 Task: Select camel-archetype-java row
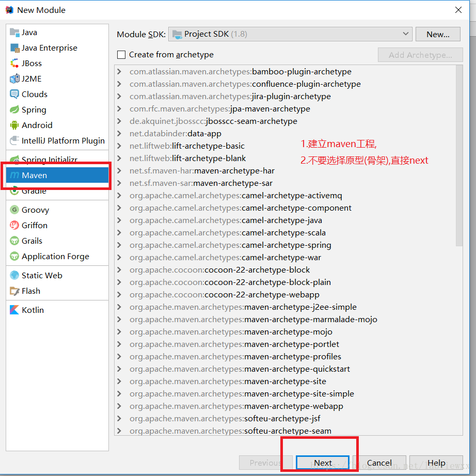click(x=285, y=220)
